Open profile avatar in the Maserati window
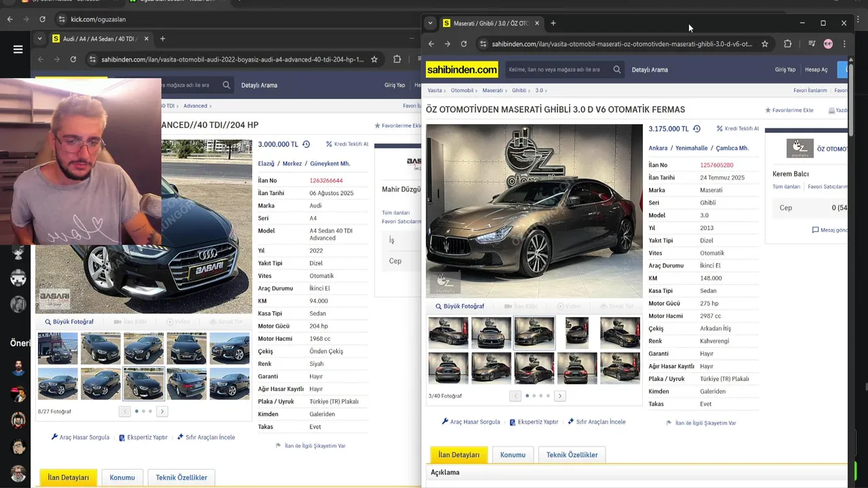The height and width of the screenshot is (488, 868). [x=828, y=44]
